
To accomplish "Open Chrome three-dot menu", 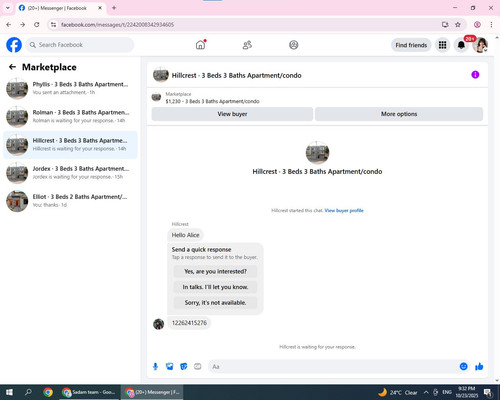I will tap(491, 24).
